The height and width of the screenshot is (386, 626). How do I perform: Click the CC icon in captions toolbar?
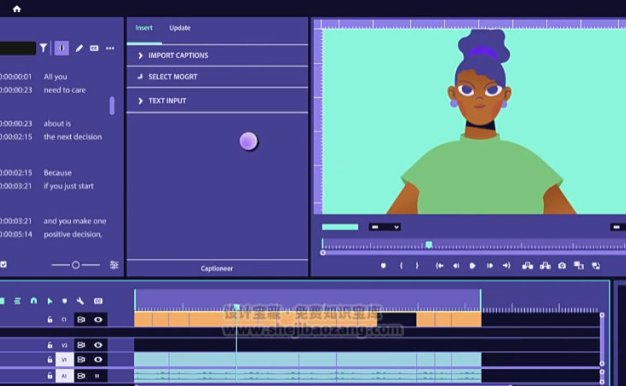click(94, 48)
